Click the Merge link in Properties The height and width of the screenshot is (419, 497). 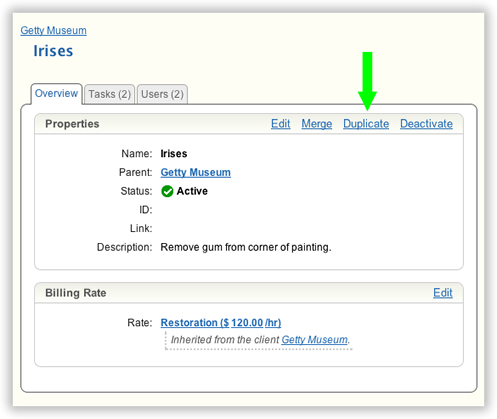coord(317,124)
